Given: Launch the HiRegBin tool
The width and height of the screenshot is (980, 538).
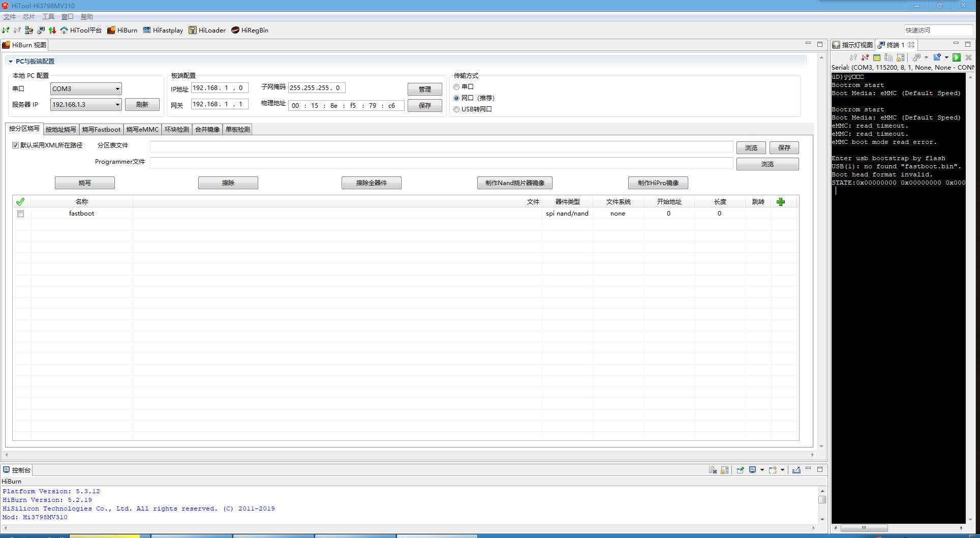Looking at the screenshot, I should pos(250,30).
